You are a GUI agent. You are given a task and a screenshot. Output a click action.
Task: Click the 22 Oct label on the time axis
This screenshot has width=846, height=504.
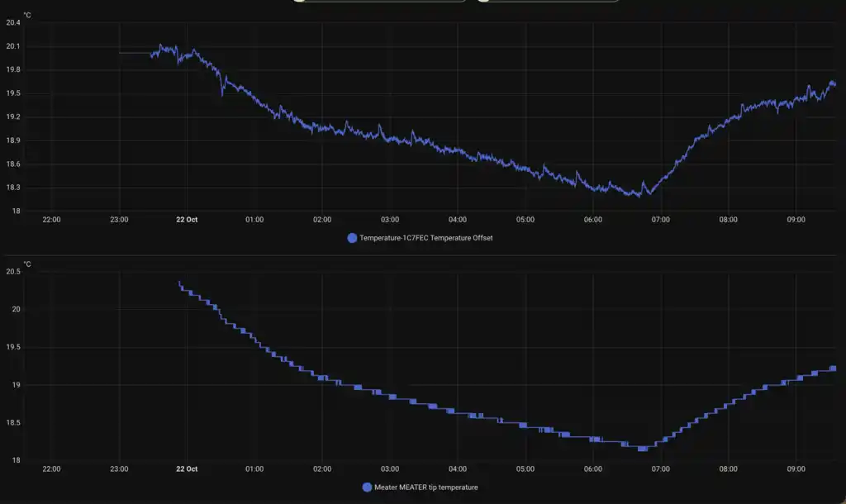[x=187, y=220]
